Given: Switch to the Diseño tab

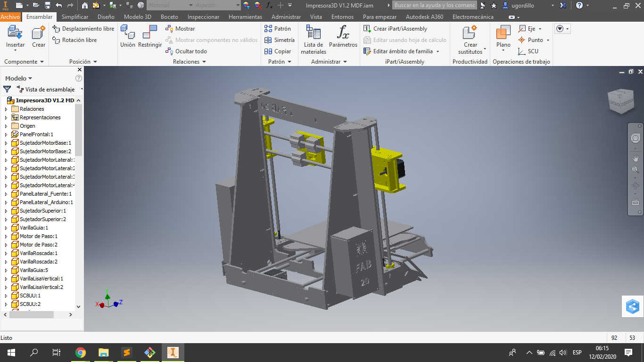Looking at the screenshot, I should 106,16.
